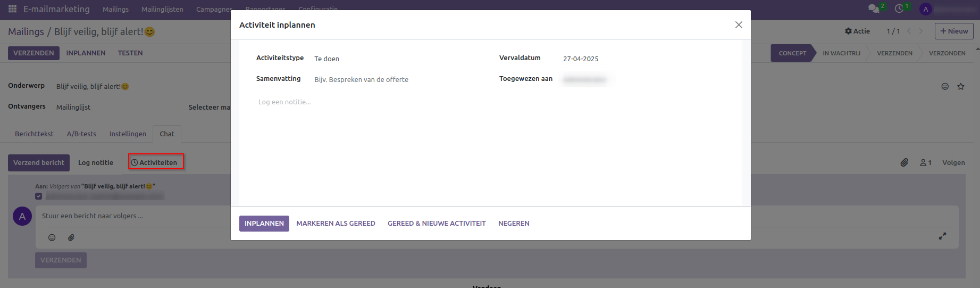Screen dimensions: 980x288
Task: Expand the message composer to full editor
Action: coord(942,236)
